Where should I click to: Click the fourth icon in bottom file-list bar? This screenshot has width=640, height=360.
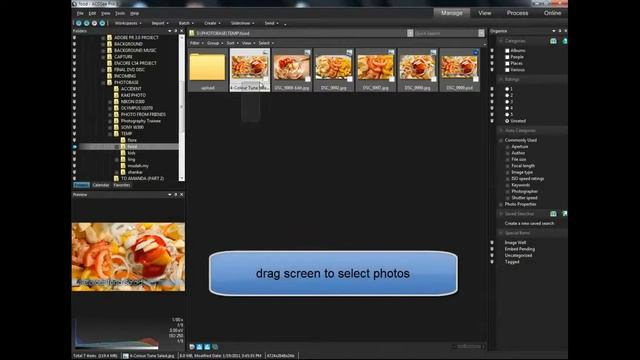(x=215, y=347)
